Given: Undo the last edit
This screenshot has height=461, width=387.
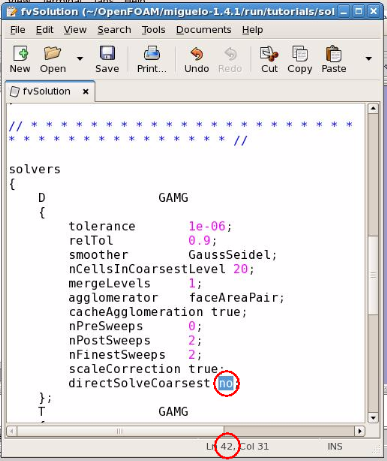Looking at the screenshot, I should click(197, 59).
